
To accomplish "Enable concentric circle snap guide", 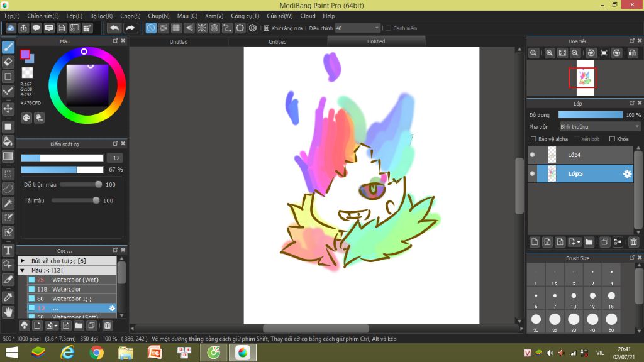I will (x=214, y=28).
